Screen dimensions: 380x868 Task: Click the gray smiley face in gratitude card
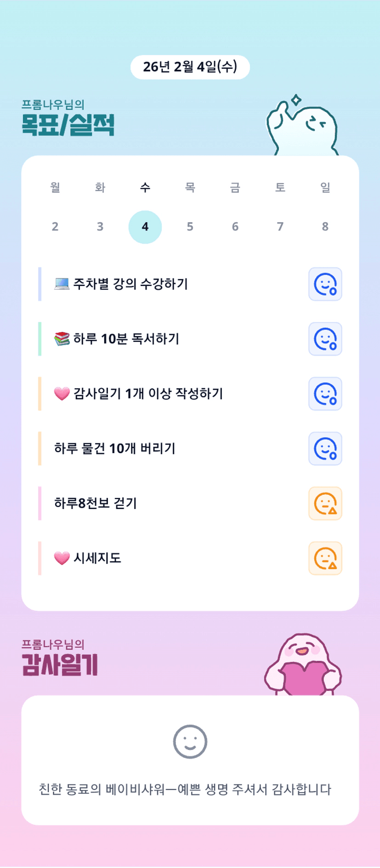190,742
